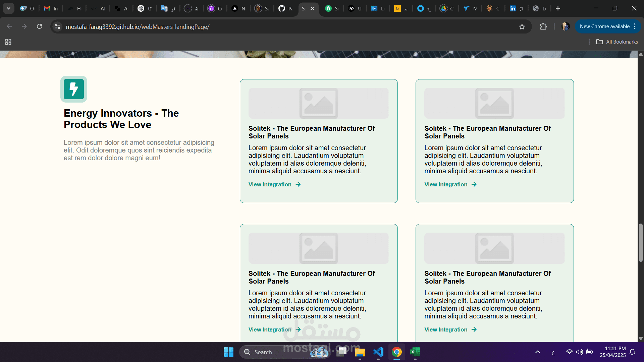This screenshot has height=362, width=644.
Task: Click the Solitek title in top-right card
Action: (x=487, y=132)
